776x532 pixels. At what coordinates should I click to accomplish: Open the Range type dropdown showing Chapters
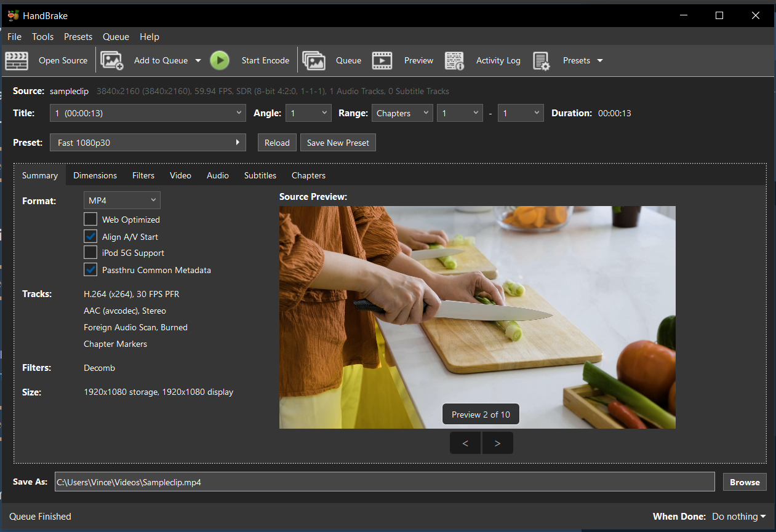pos(402,113)
